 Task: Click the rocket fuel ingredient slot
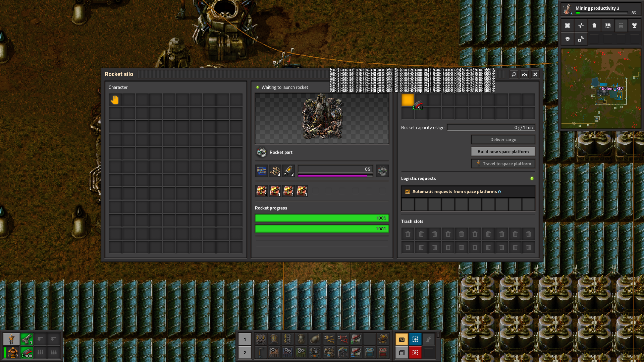[288, 171]
